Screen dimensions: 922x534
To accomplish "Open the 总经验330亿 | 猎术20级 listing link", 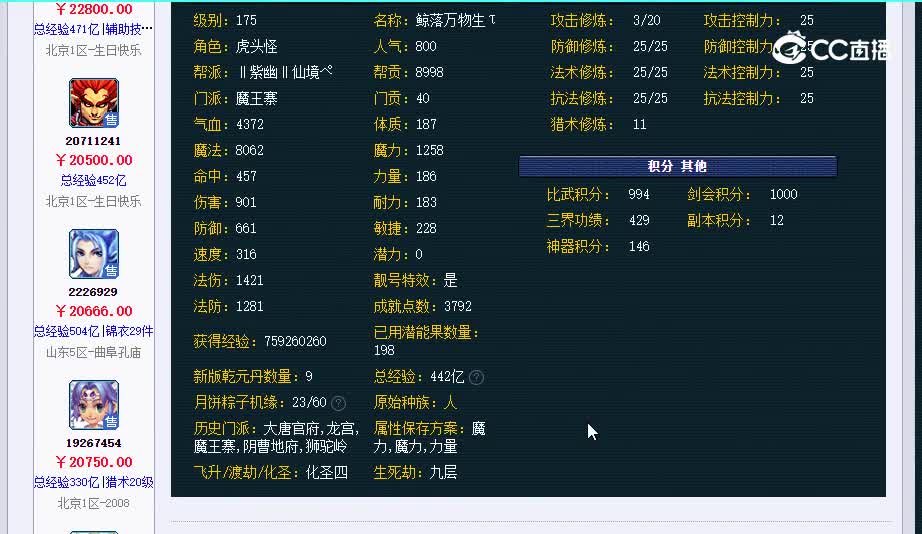I will point(93,482).
